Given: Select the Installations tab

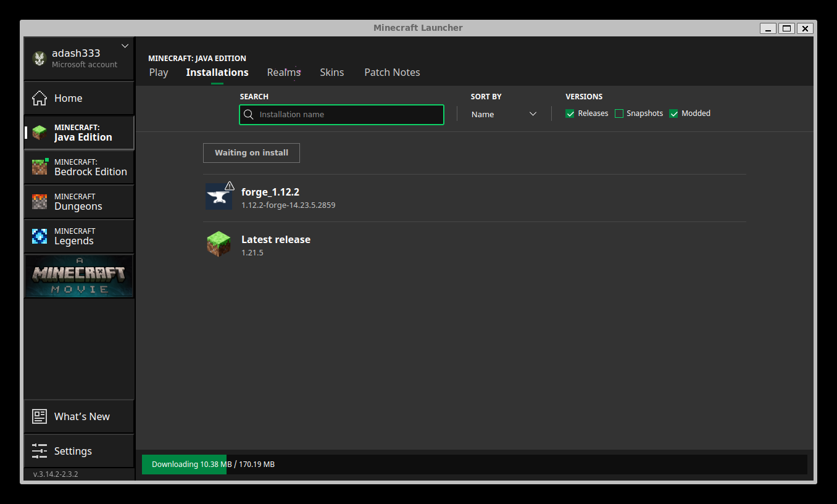Looking at the screenshot, I should (217, 72).
